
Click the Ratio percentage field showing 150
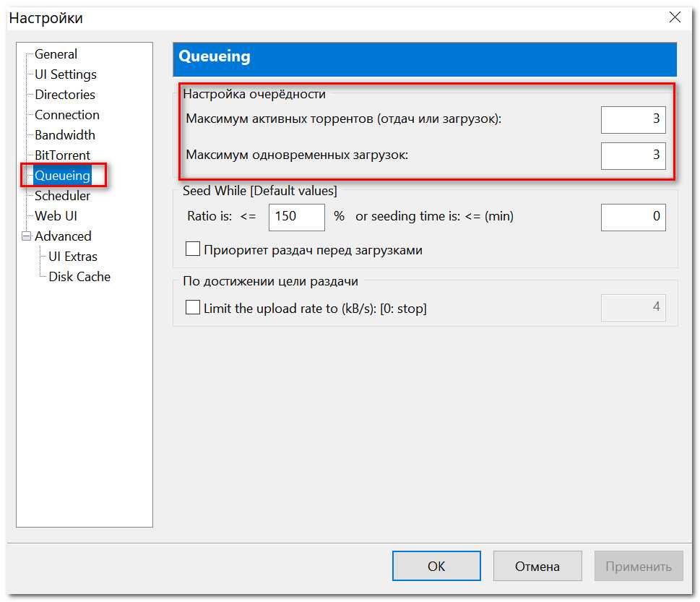click(296, 217)
